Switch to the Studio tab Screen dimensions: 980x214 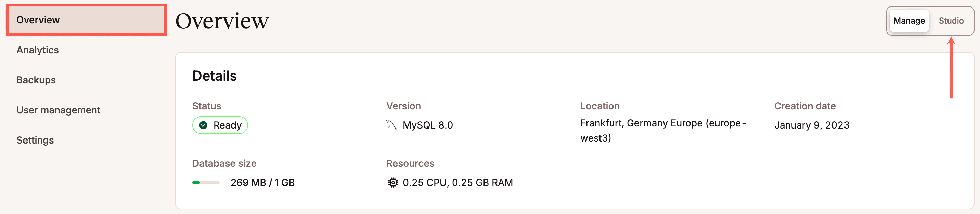pyautogui.click(x=951, y=21)
